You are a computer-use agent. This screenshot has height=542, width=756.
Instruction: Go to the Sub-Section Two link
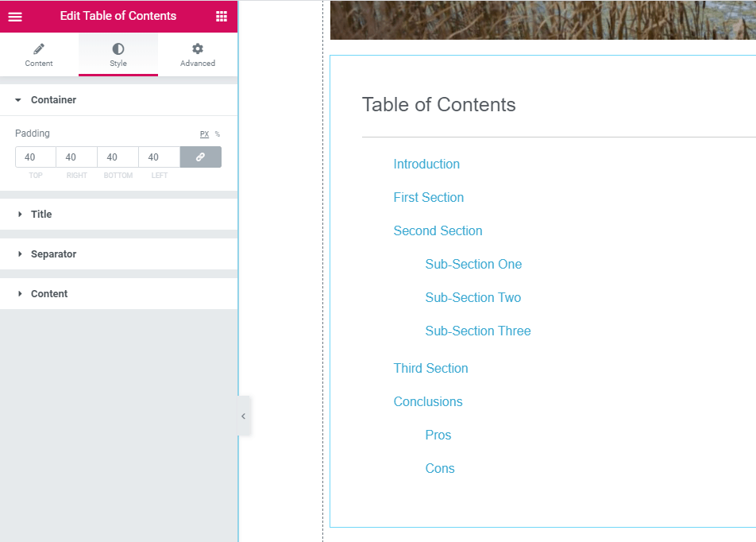pos(473,298)
